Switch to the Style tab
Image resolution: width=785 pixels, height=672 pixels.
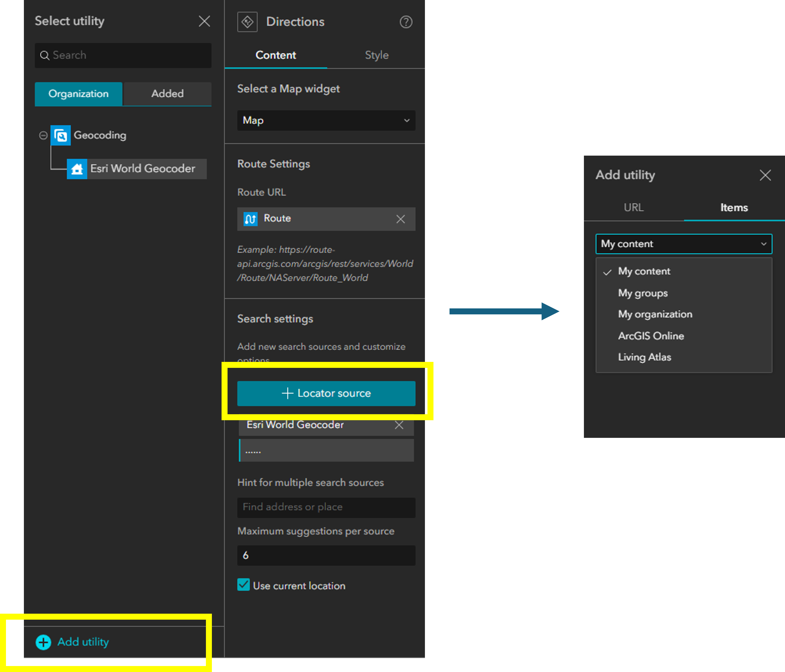click(x=377, y=55)
